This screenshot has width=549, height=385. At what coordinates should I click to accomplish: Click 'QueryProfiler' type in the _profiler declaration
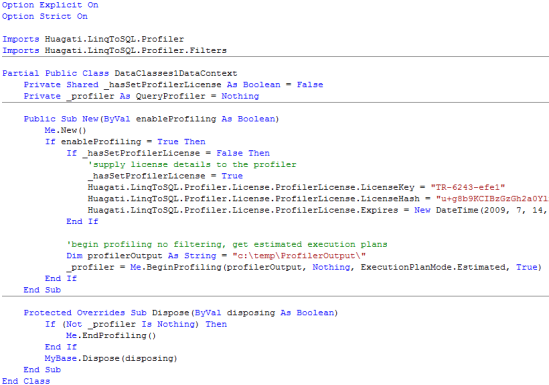click(171, 96)
